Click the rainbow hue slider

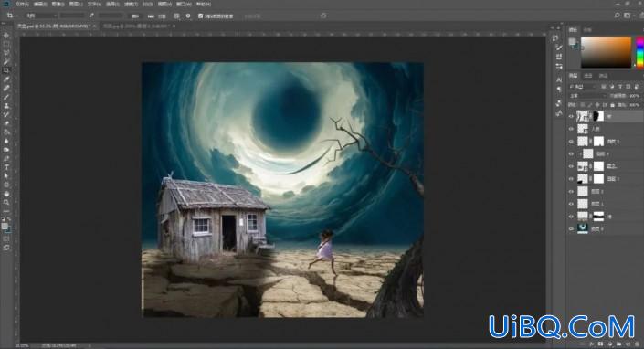639,52
